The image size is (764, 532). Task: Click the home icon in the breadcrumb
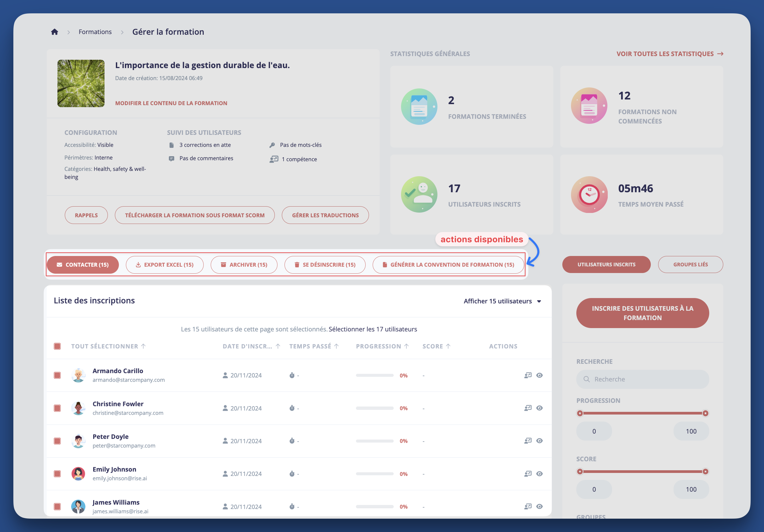pyautogui.click(x=55, y=31)
